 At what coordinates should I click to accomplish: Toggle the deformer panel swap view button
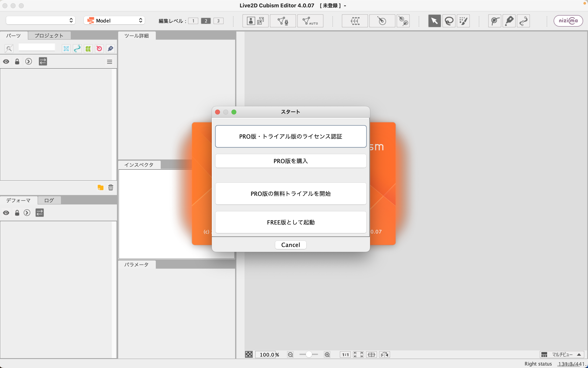click(40, 213)
